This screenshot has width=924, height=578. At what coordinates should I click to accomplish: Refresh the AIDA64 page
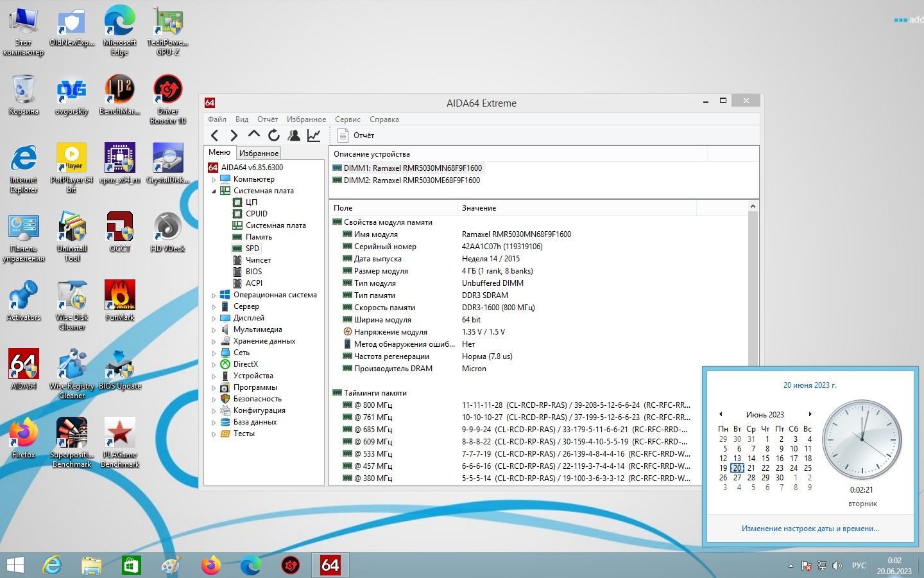[x=274, y=135]
